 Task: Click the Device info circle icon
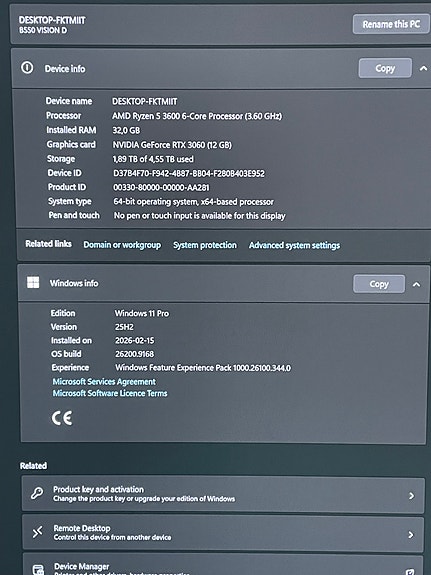[27, 67]
